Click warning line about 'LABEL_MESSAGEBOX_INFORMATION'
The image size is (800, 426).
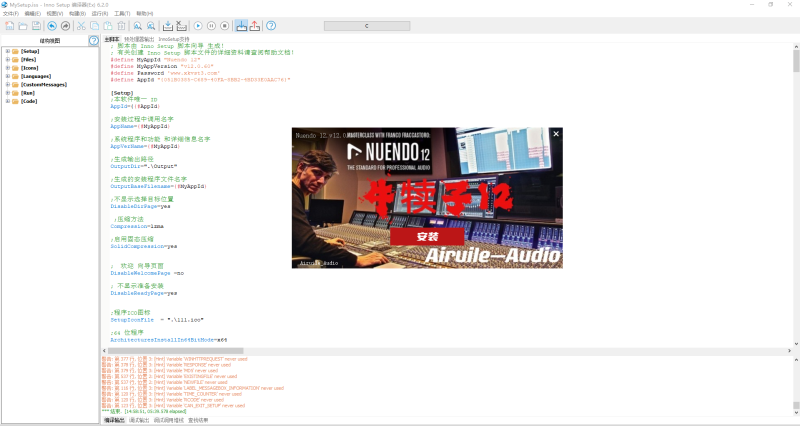[x=193, y=388]
